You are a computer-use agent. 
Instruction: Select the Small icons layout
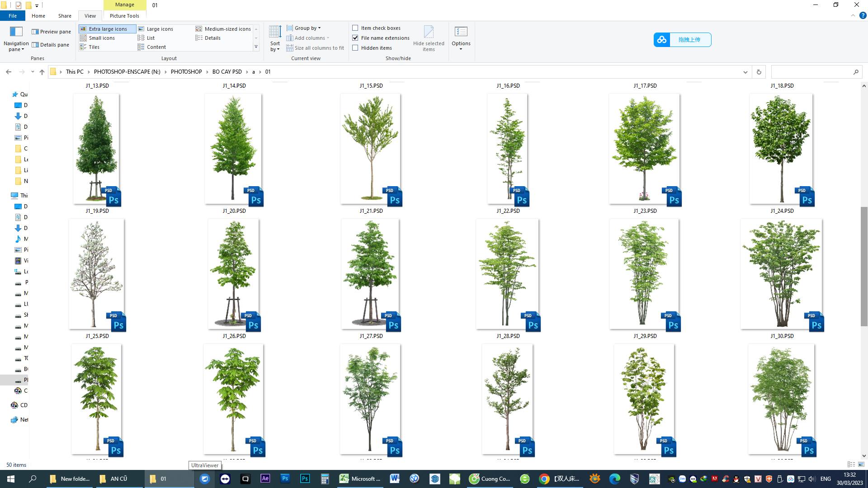[97, 38]
